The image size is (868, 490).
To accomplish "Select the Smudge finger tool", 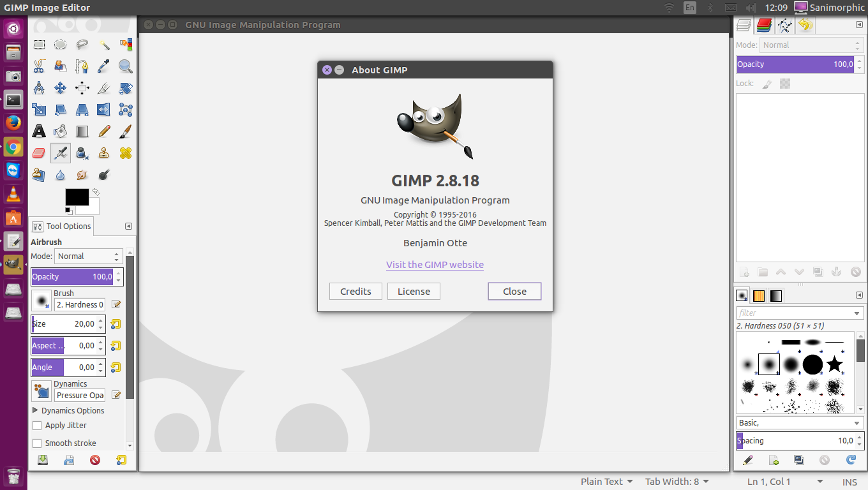I will tap(82, 175).
